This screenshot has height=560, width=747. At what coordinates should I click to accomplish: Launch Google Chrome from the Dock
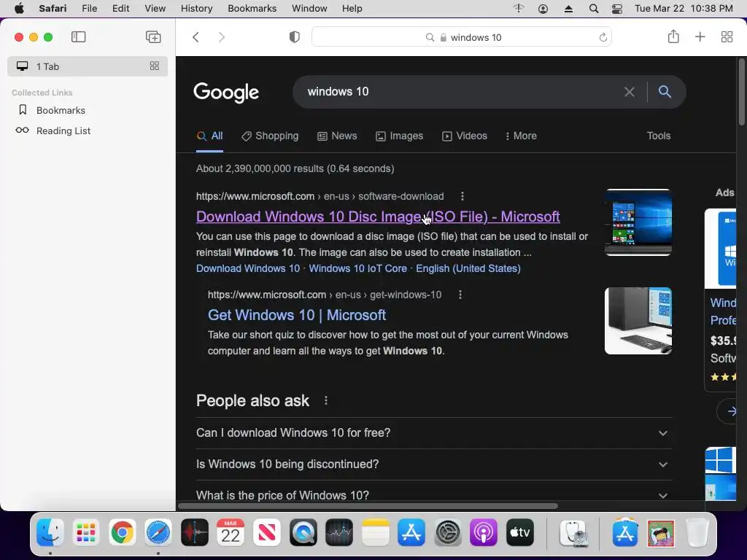pos(122,532)
